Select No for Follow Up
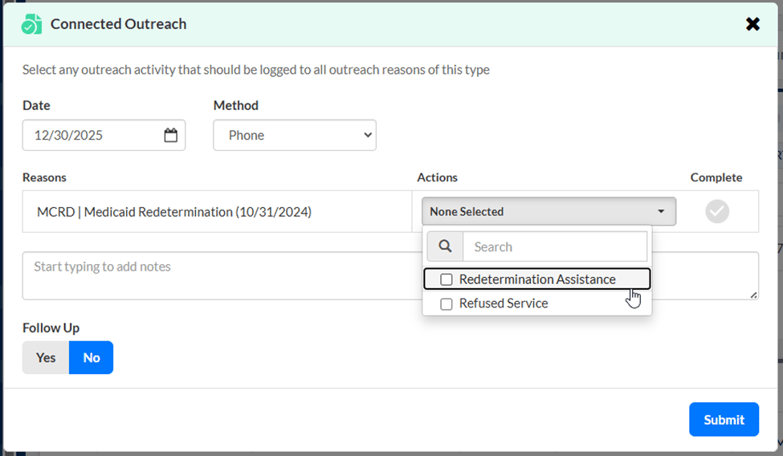783x456 pixels. pyautogui.click(x=91, y=357)
